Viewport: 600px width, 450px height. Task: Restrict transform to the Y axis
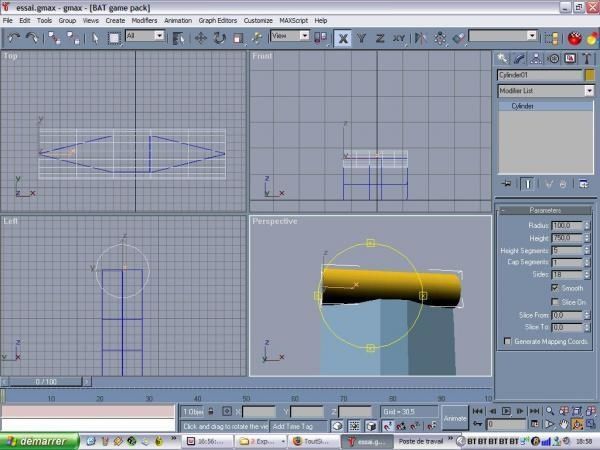pos(361,38)
